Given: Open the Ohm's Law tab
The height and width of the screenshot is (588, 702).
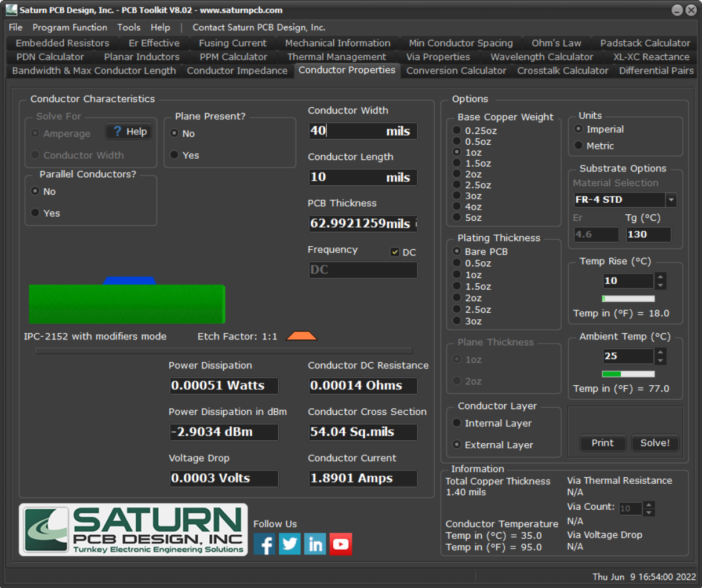Looking at the screenshot, I should click(x=556, y=43).
